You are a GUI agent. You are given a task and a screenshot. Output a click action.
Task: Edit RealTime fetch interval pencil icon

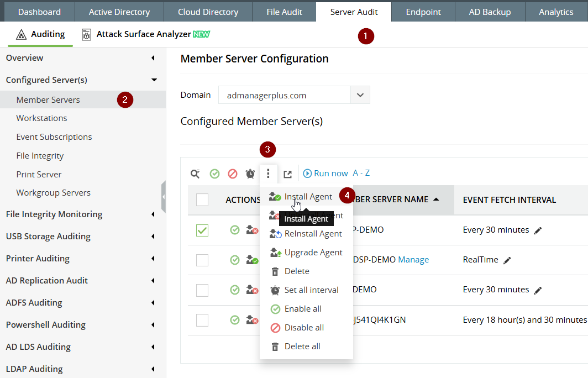pos(507,260)
